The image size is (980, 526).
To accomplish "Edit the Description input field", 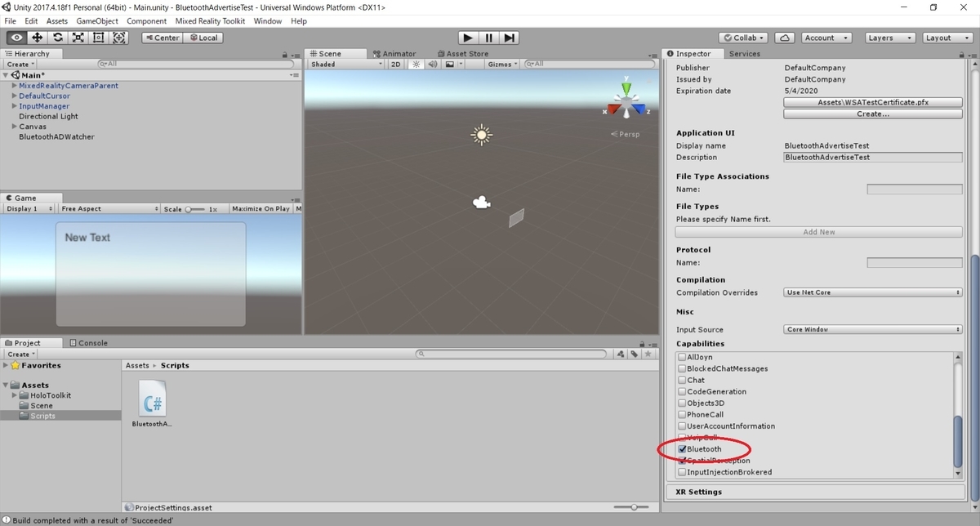I will 873,157.
